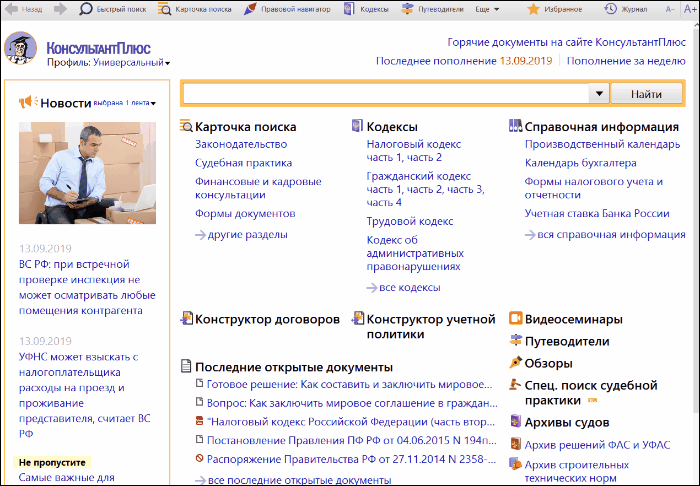Go back with the Назад arrow
This screenshot has width=700, height=486.
click(x=11, y=9)
